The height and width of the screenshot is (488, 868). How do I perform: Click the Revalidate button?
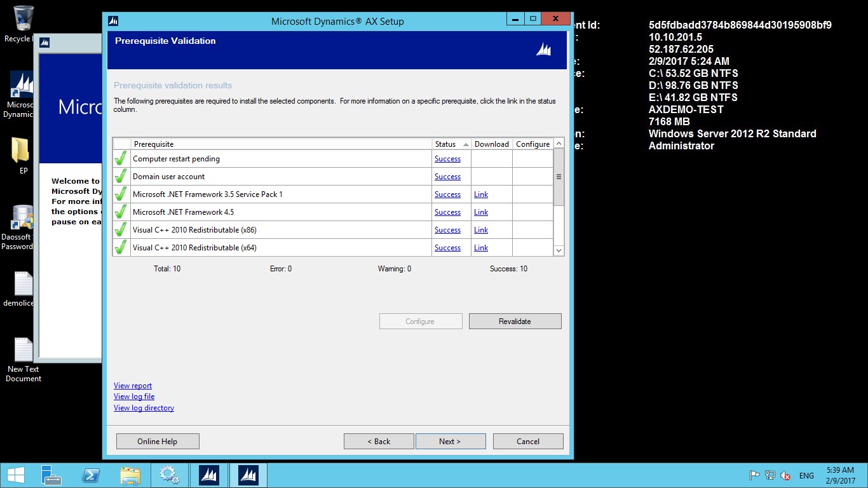tap(515, 322)
